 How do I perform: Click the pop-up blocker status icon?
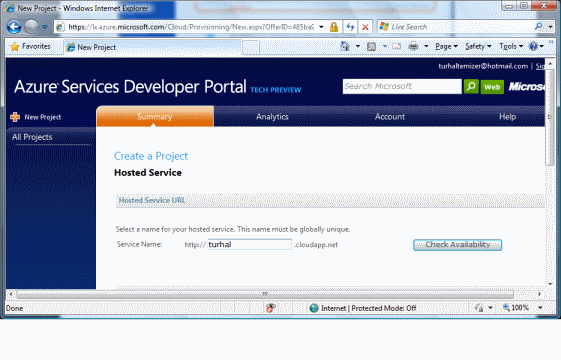click(x=271, y=308)
